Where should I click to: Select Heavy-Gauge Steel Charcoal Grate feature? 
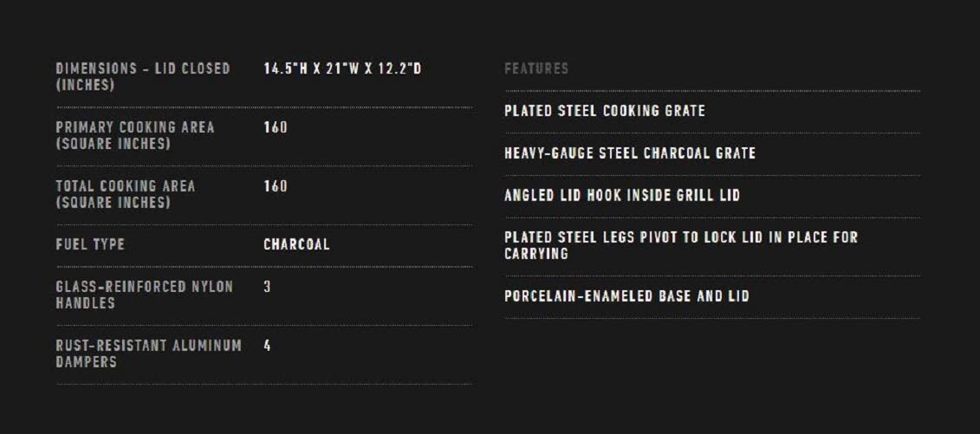pos(630,153)
